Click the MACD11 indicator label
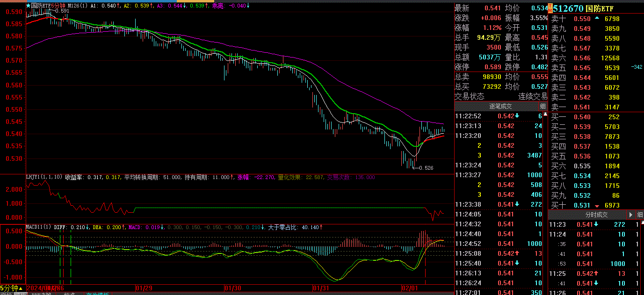This screenshot has height=295, width=644. [39, 227]
